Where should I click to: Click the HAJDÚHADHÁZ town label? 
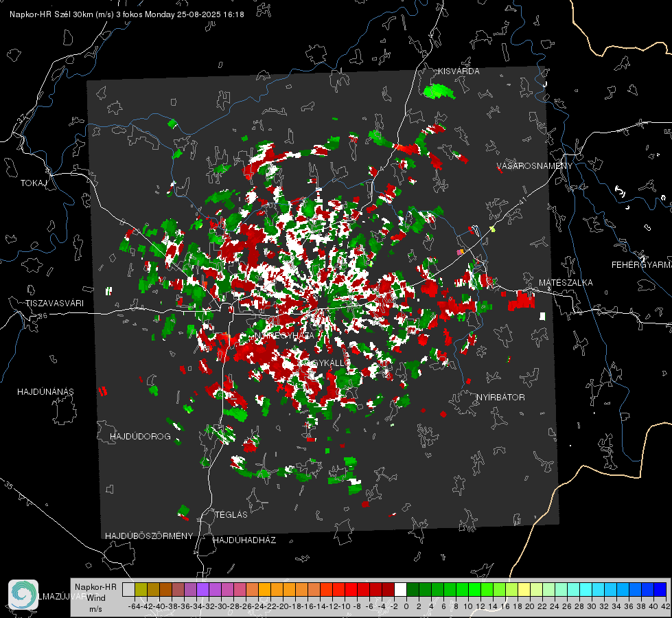[x=244, y=540]
